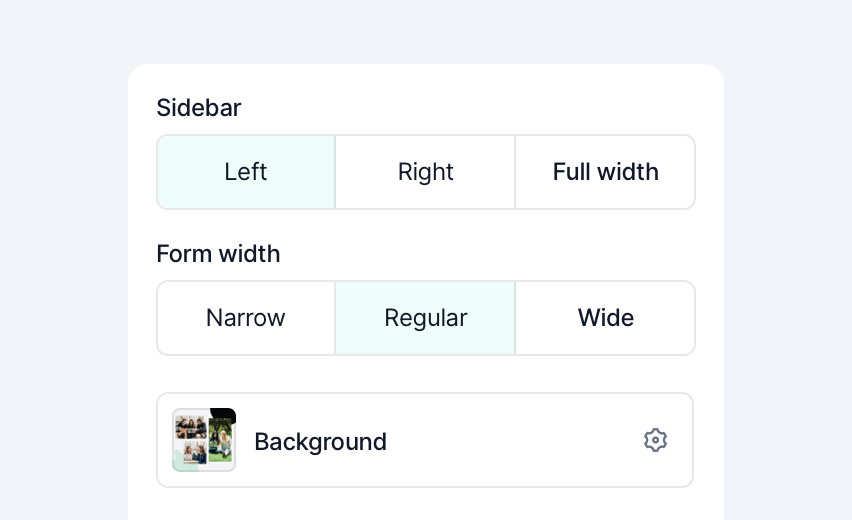Viewport: 852px width, 520px height.
Task: Set form width to Regular
Action: 425,318
